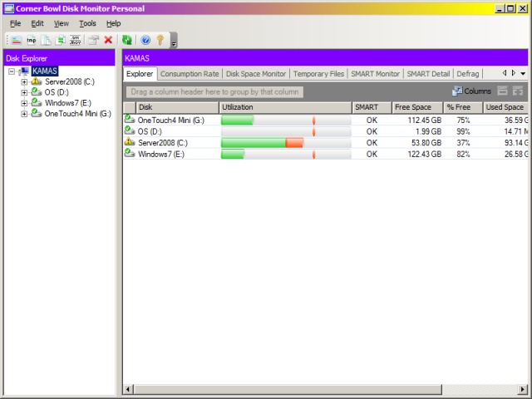
Task: Open the Help menu
Action: click(113, 23)
